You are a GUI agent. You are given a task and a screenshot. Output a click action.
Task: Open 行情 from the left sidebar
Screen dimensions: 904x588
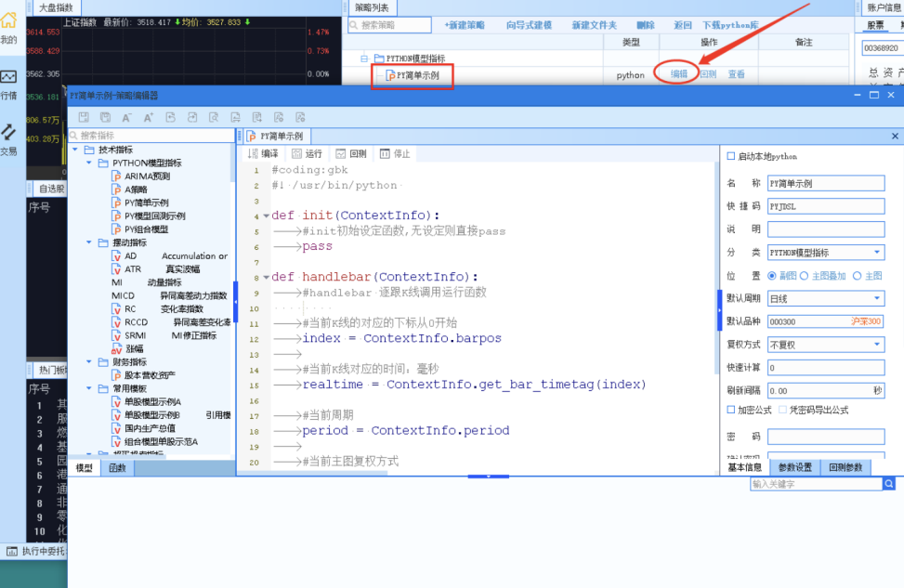click(8, 84)
